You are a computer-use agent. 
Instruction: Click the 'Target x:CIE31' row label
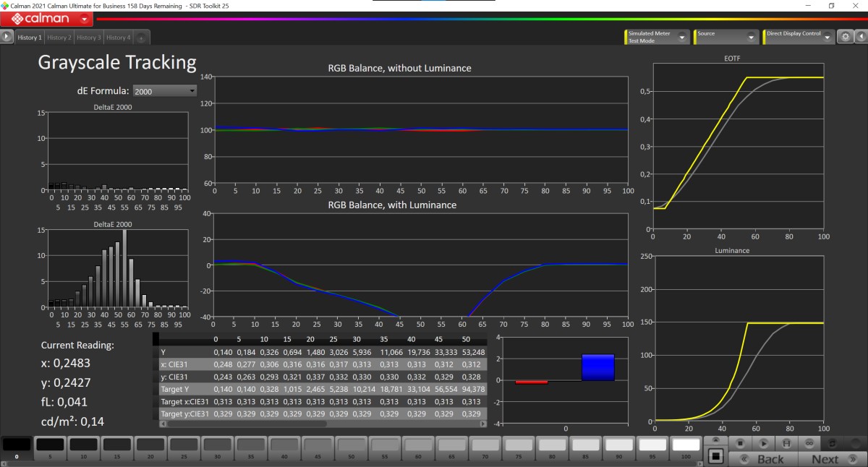click(183, 401)
